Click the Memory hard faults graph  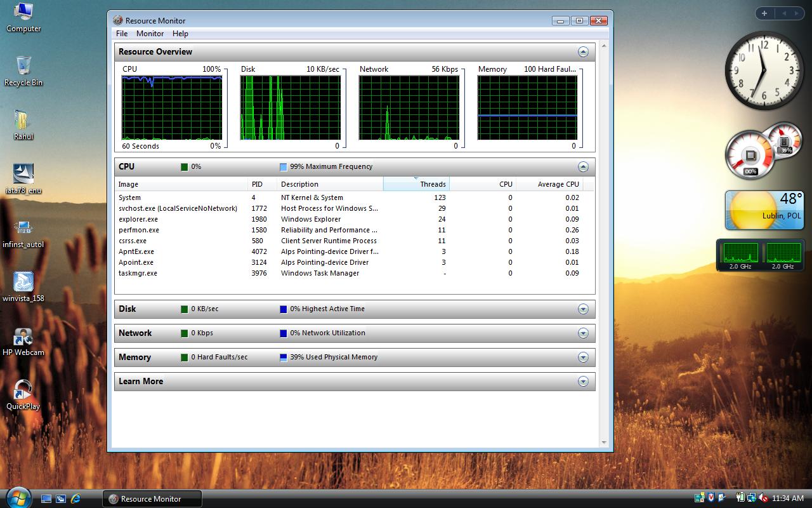pos(528,108)
